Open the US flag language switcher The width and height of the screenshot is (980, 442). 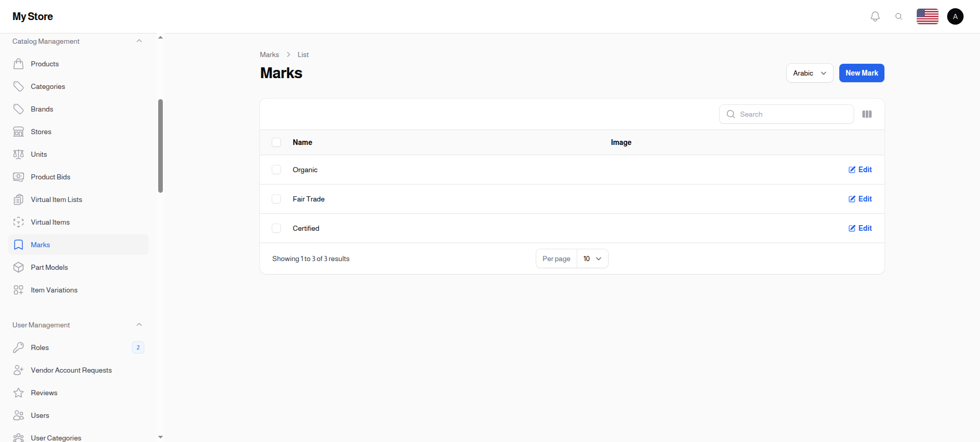click(927, 16)
